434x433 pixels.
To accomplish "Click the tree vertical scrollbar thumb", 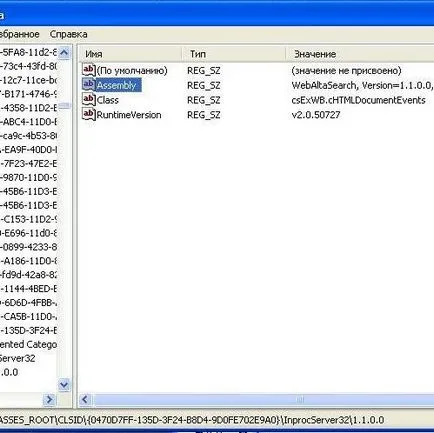I will 64,106.
